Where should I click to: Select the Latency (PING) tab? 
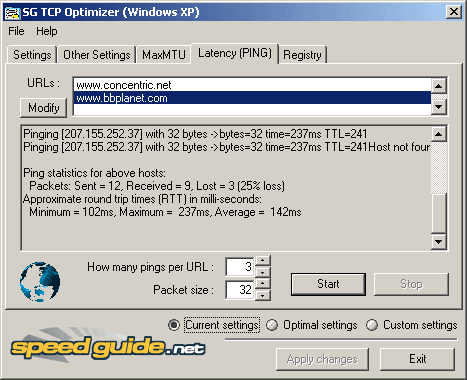(x=235, y=53)
